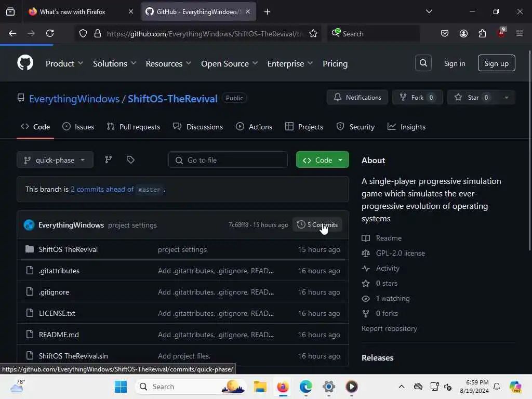List all tabs with the chevron
The width and height of the screenshot is (532, 399).
pyautogui.click(x=429, y=11)
